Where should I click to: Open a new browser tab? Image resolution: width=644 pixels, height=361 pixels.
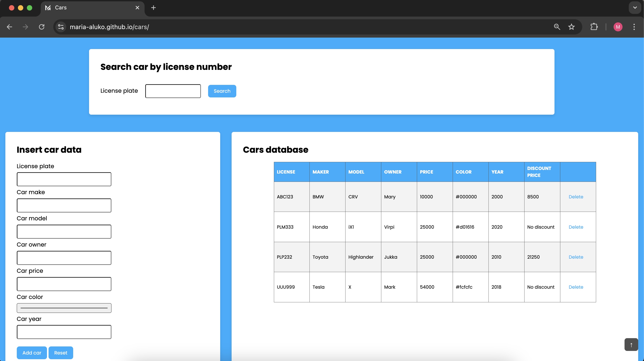click(154, 8)
